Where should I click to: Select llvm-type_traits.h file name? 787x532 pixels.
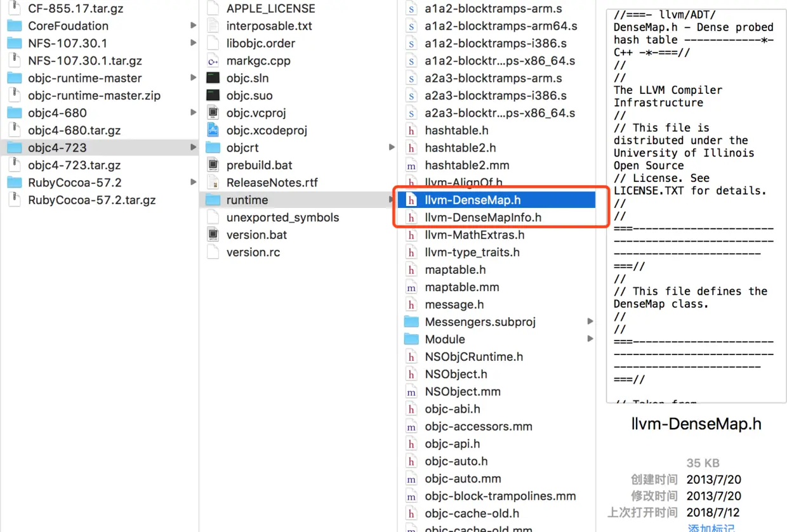click(472, 252)
